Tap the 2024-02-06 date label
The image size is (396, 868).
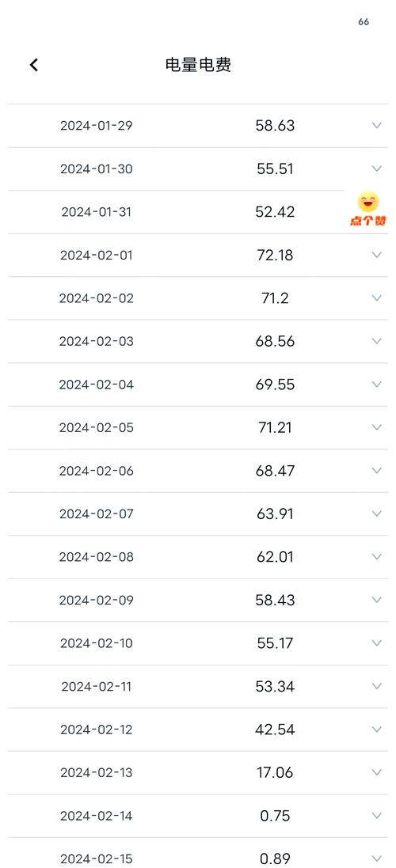97,471
